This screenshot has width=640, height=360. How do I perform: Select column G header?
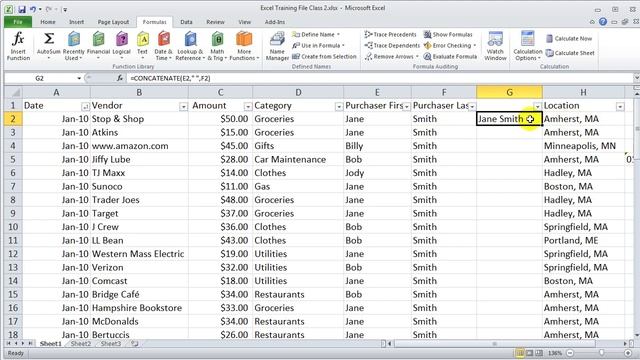point(509,92)
